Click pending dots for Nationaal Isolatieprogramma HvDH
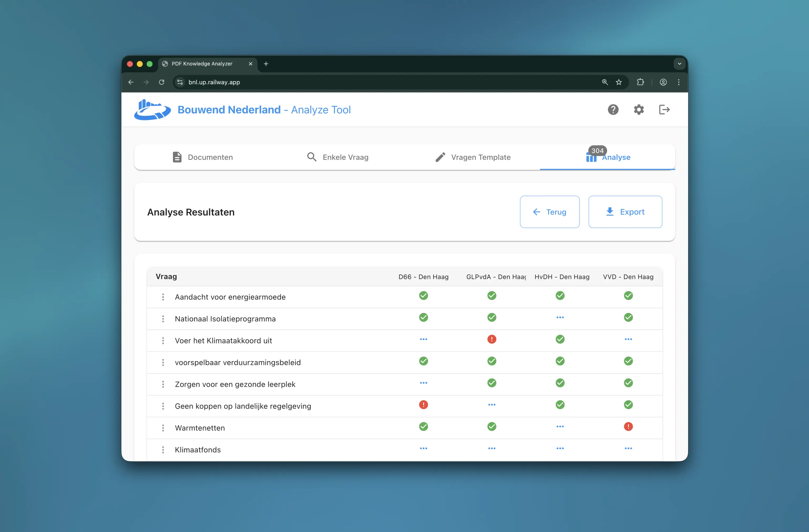The width and height of the screenshot is (809, 532). [560, 317]
